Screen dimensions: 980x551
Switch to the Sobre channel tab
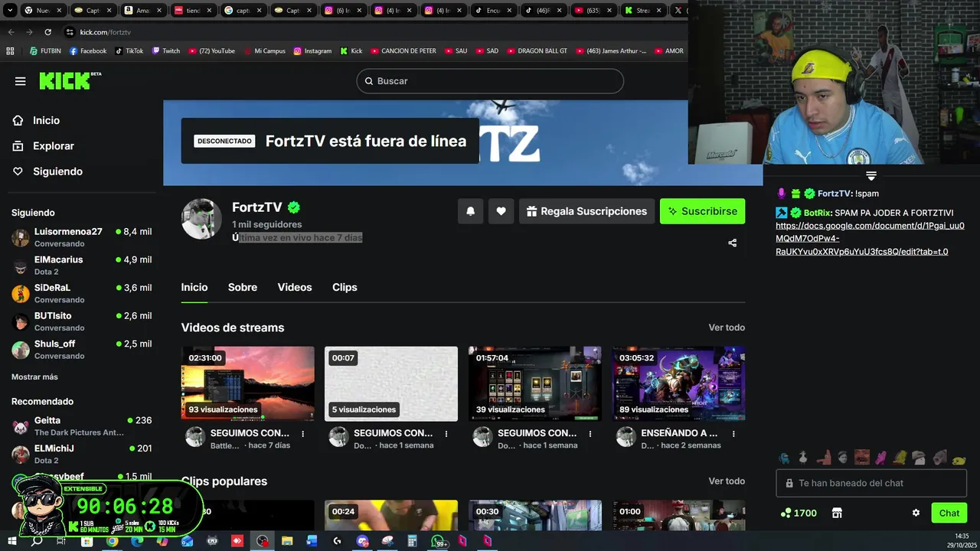pos(243,287)
